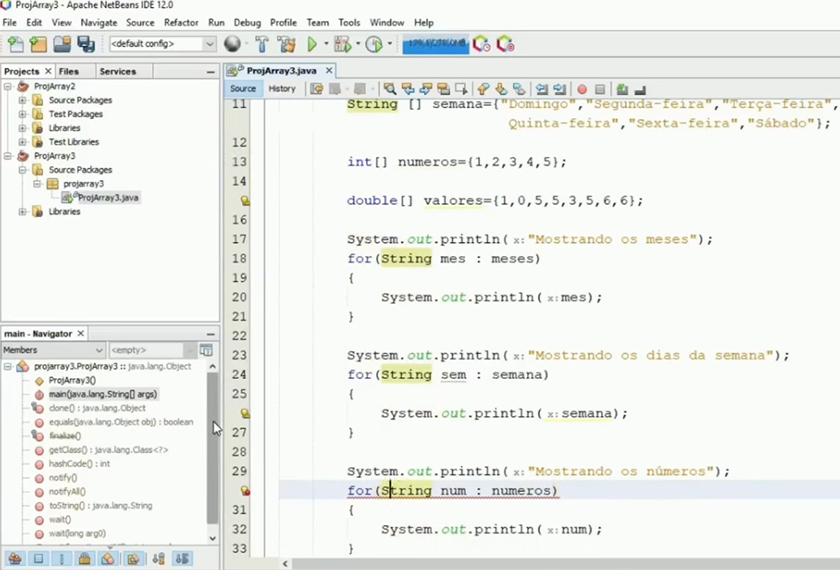Select ProjArray3.java in the Projects tree

tap(108, 198)
